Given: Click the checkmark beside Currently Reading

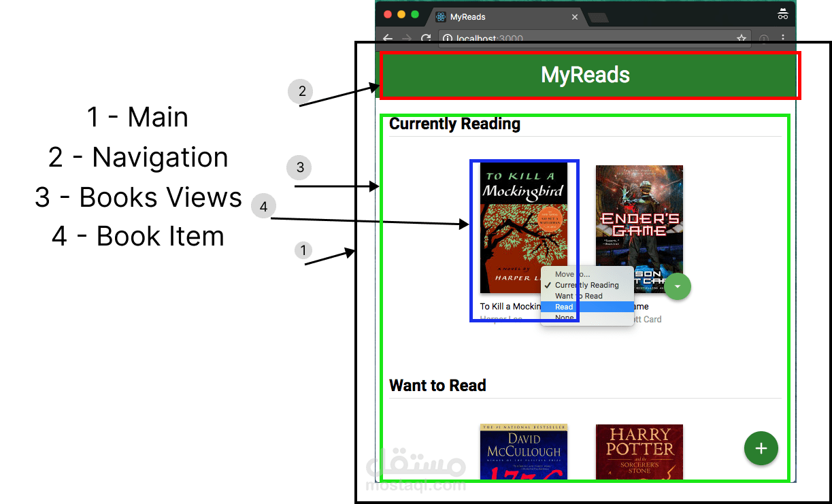Looking at the screenshot, I should click(548, 285).
